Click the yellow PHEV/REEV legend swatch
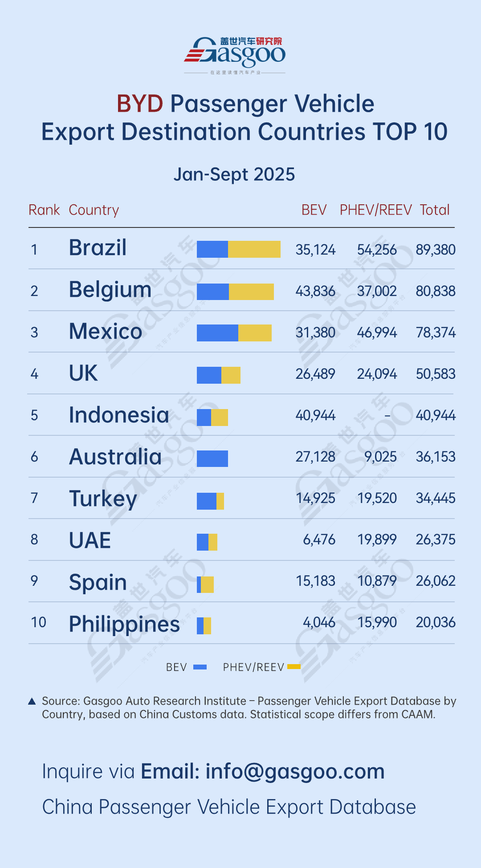Viewport: 481px width, 868px height. pyautogui.click(x=294, y=667)
